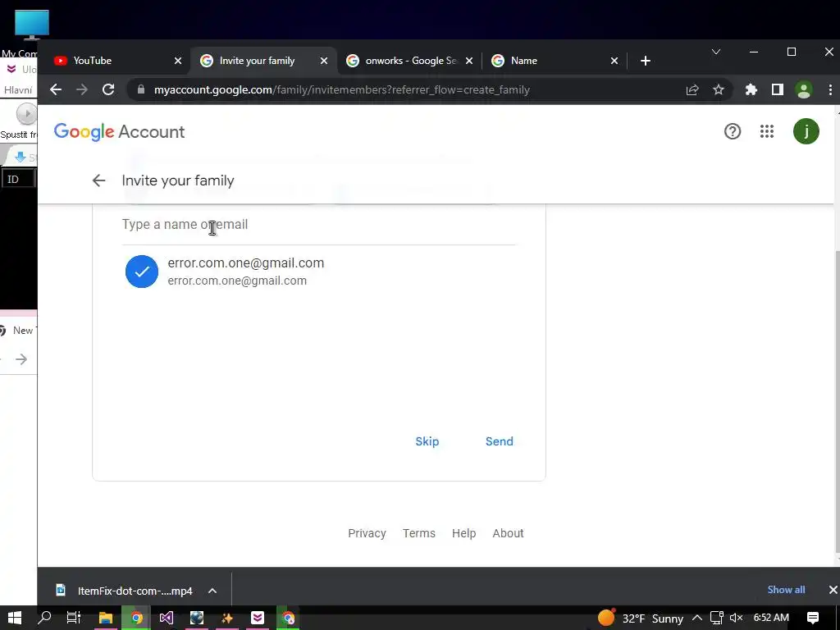Open Windows taskbar search
The width and height of the screenshot is (840, 630).
(44, 619)
